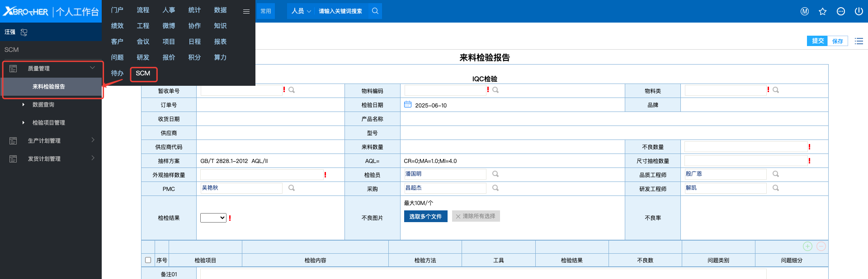The height and width of the screenshot is (279, 868).
Task: Open the 人员 search type dropdown
Action: (301, 11)
